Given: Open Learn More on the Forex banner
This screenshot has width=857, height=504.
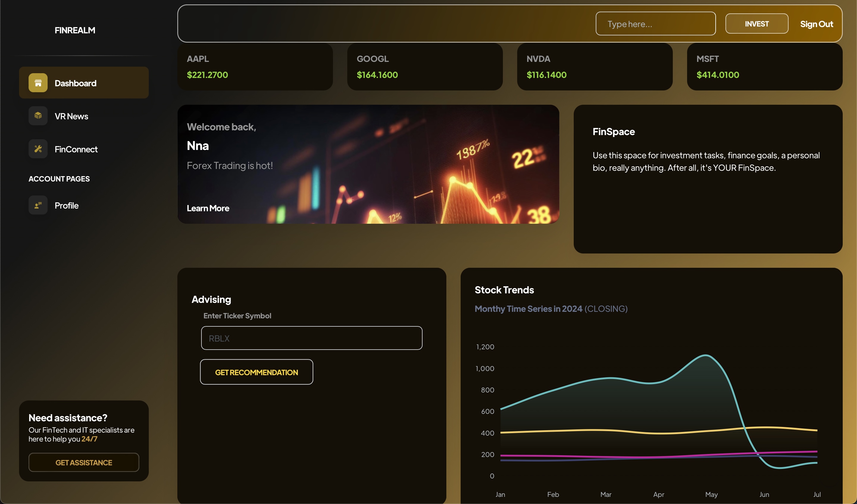Looking at the screenshot, I should [x=208, y=208].
